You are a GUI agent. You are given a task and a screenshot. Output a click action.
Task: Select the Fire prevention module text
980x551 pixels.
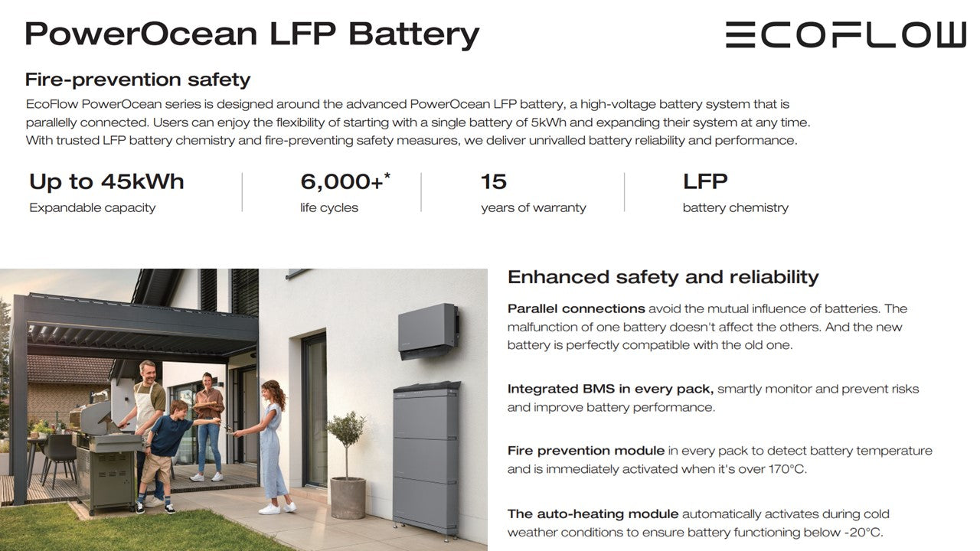tap(586, 451)
